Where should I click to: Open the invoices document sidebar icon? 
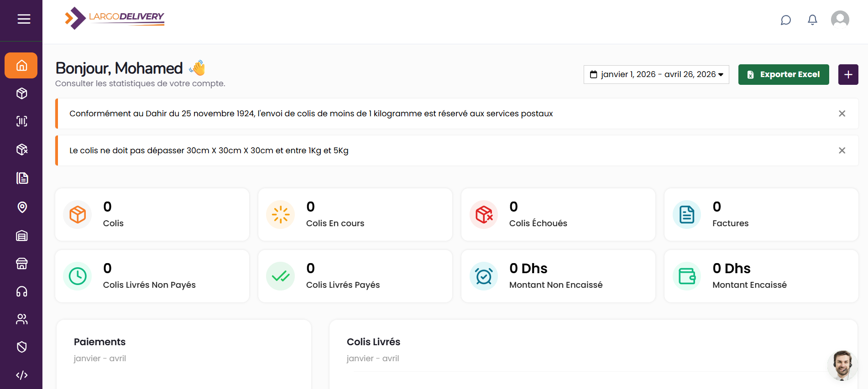[21, 178]
